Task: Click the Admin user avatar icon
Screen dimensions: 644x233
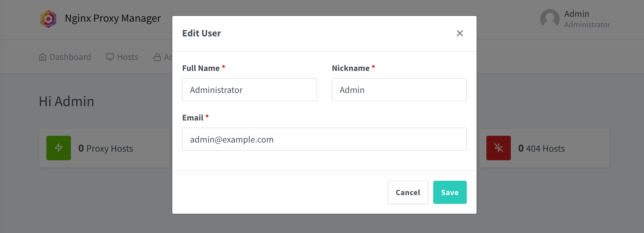Action: (x=550, y=19)
